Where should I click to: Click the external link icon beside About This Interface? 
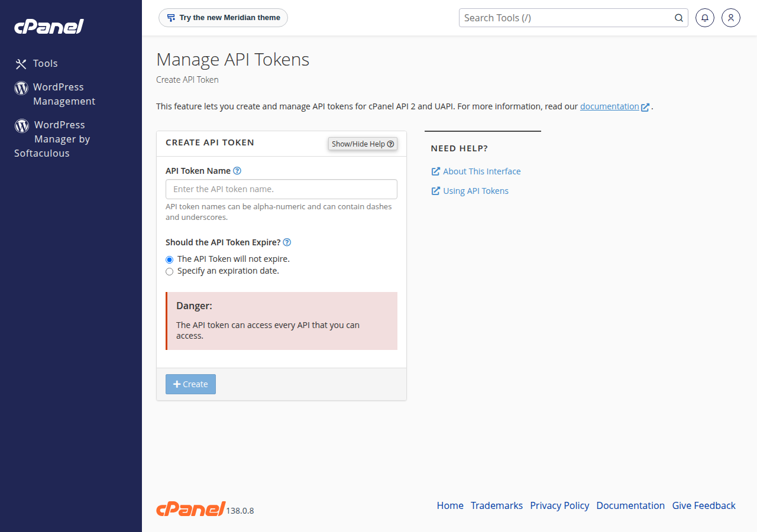point(436,171)
